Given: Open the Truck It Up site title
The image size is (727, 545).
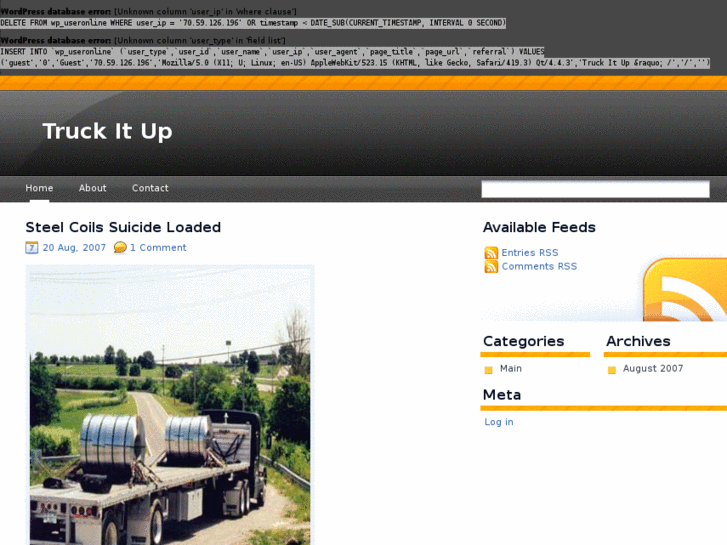Looking at the screenshot, I should [107, 131].
